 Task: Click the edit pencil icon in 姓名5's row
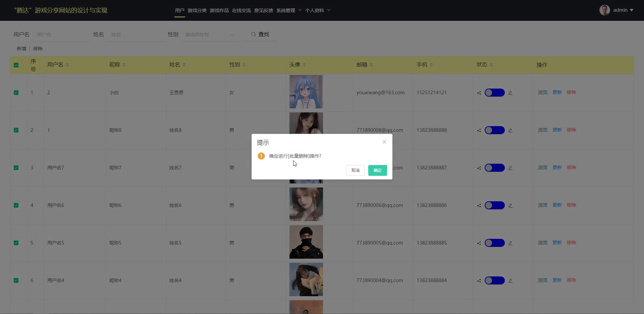510,243
